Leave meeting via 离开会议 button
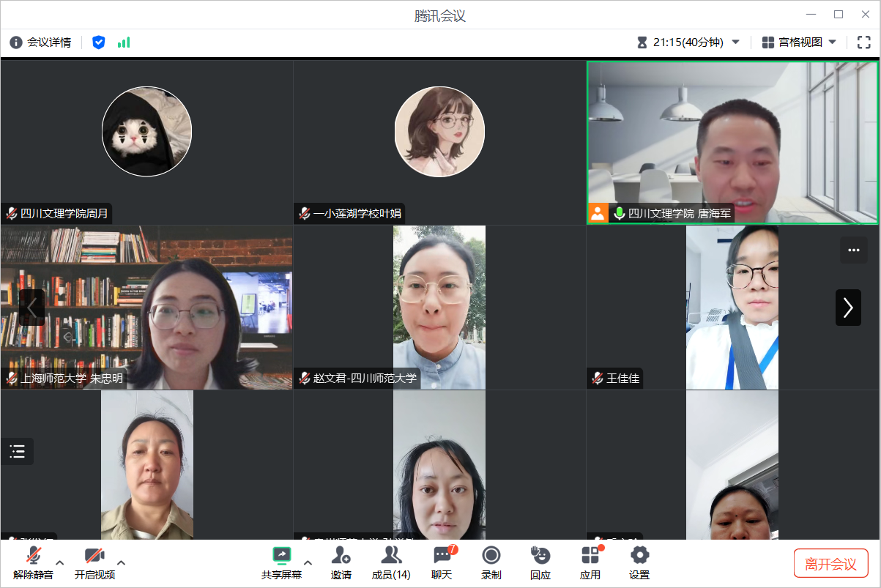The width and height of the screenshot is (881, 588). coord(830,564)
